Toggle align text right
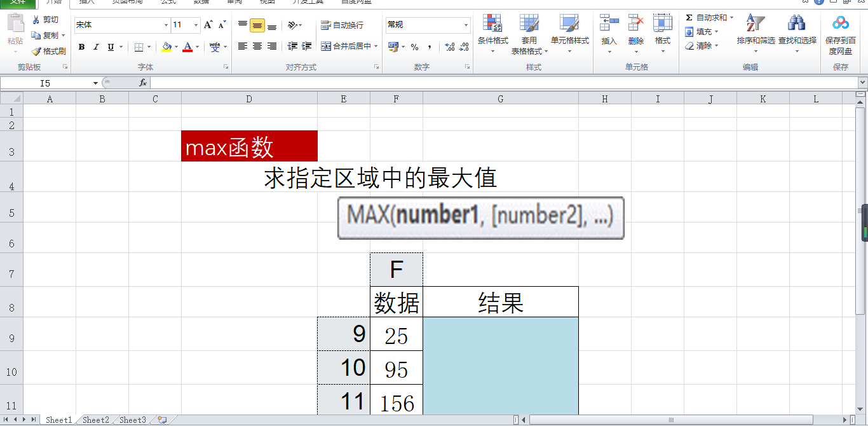868x426 pixels. 272,46
